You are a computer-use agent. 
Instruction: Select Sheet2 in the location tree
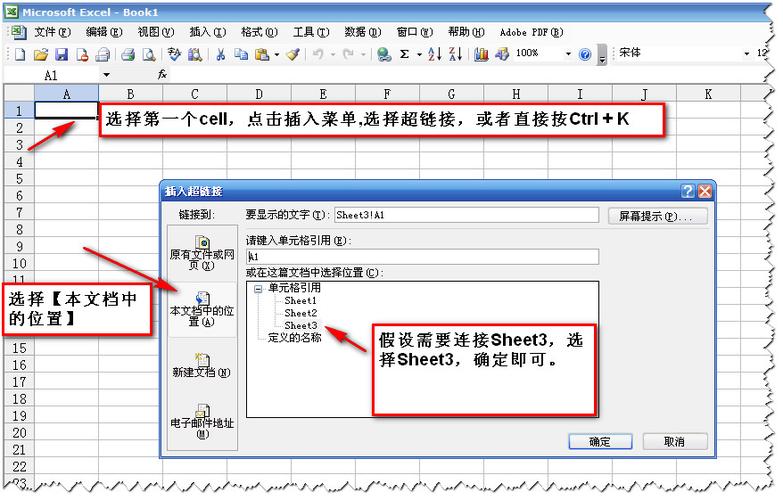pos(300,313)
